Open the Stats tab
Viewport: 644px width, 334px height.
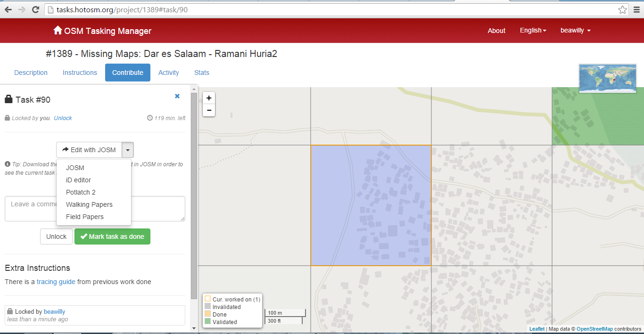[x=202, y=73]
